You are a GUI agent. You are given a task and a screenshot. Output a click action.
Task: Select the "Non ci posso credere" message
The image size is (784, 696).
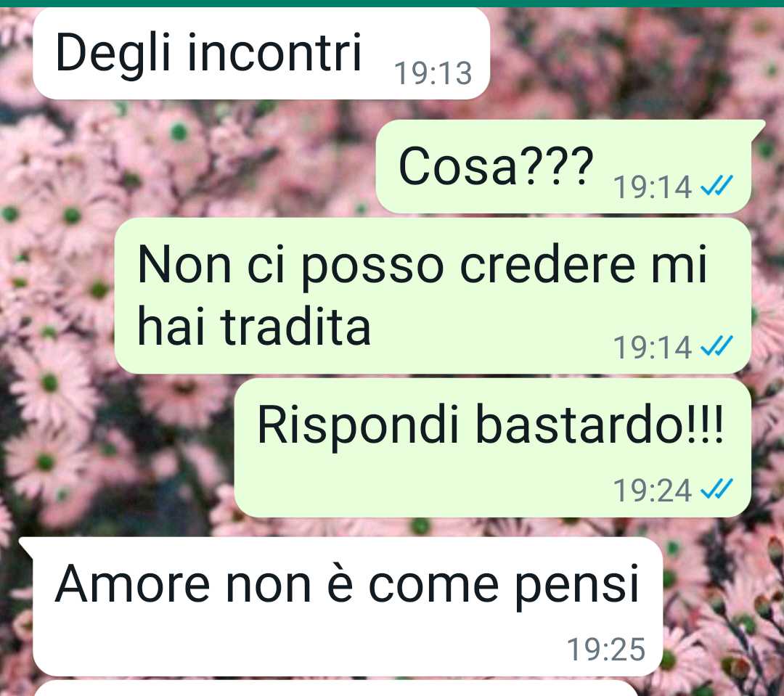[433, 295]
